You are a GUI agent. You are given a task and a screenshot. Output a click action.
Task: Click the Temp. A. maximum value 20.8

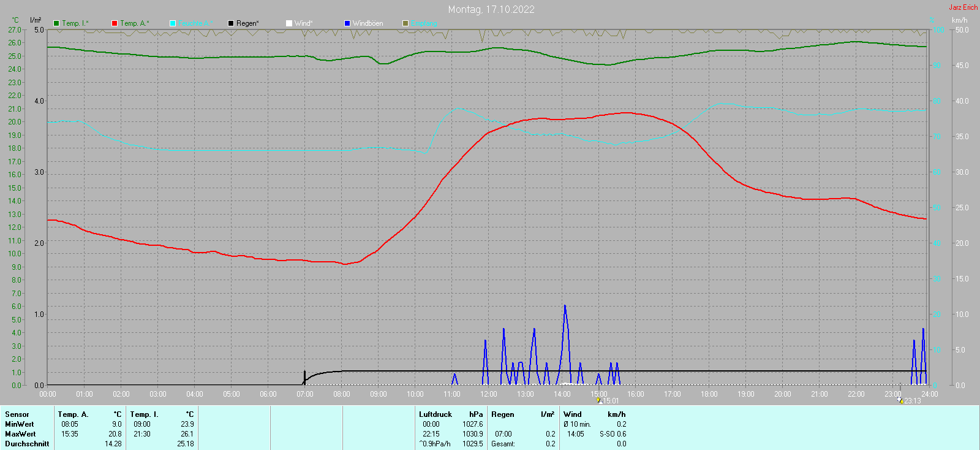click(x=115, y=434)
